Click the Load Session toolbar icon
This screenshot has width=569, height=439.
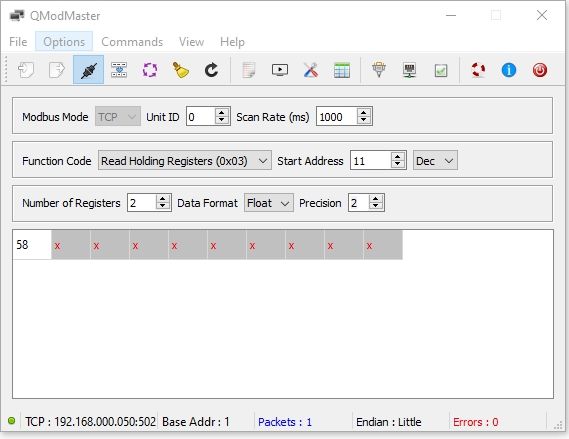click(26, 70)
